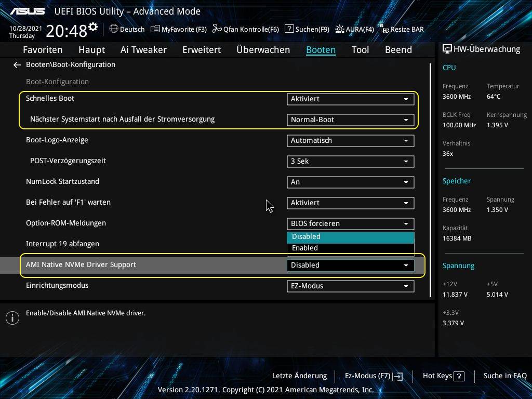Click the Hot Keys question mark box

pyautogui.click(x=459, y=376)
